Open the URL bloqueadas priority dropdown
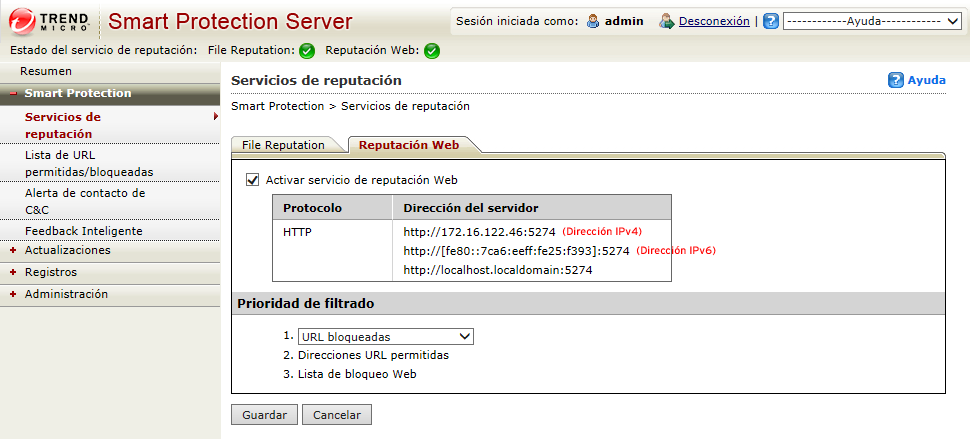The height and width of the screenshot is (439, 970). 385,337
